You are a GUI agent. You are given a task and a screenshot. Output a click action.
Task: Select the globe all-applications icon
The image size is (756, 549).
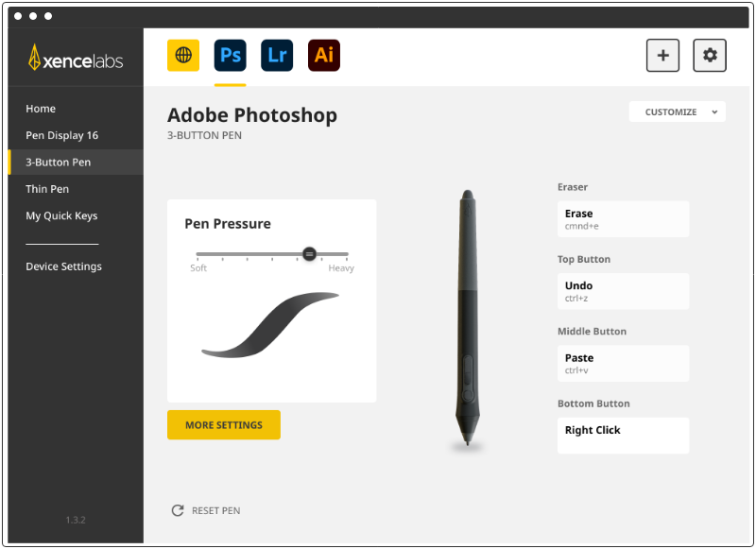pyautogui.click(x=183, y=56)
